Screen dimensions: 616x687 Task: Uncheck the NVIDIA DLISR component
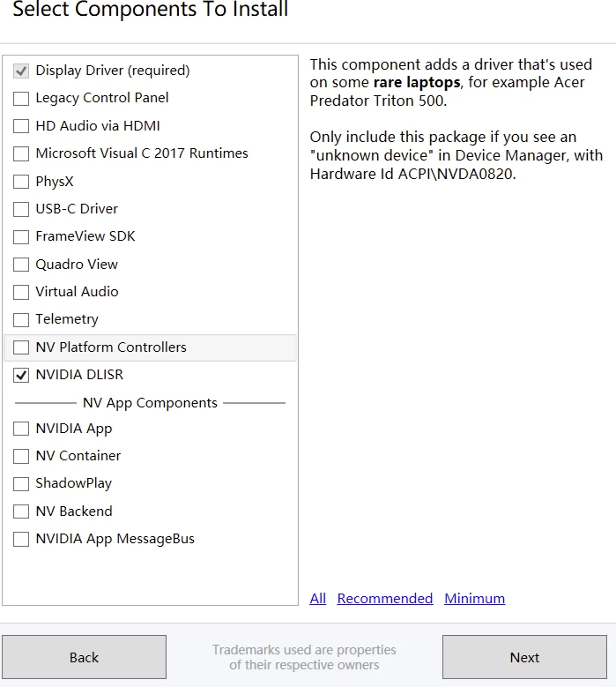(x=21, y=375)
